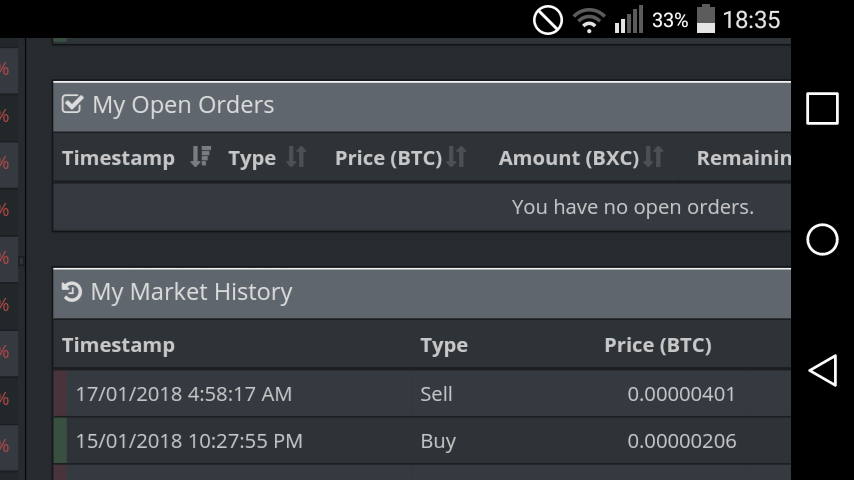Click the market history Timestamp header

(118, 345)
